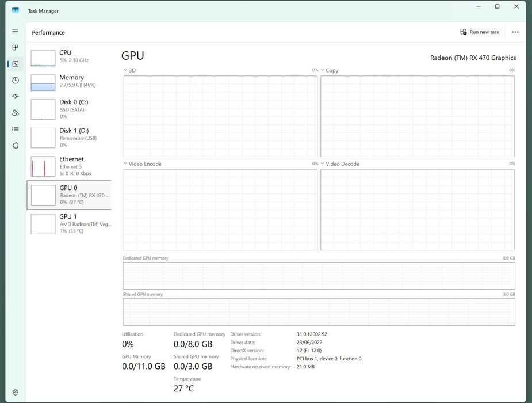Click the Copy engine graph
Screen dimensions: 532x403
tap(418, 116)
